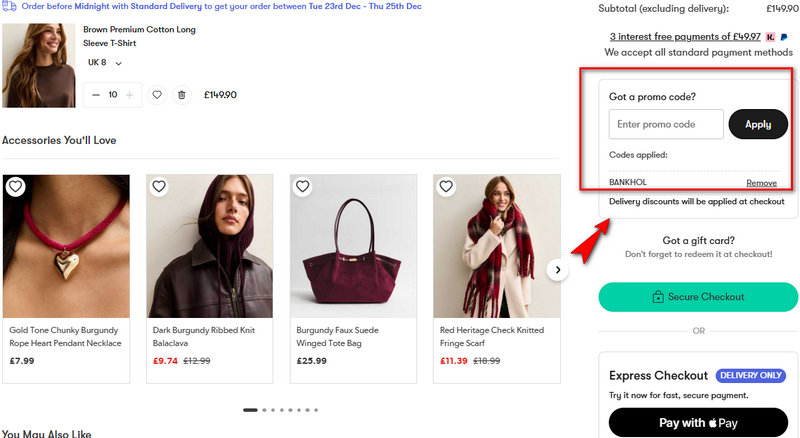The width and height of the screenshot is (800, 438).
Task: Increase quantity with the plus icon
Action: [x=129, y=95]
